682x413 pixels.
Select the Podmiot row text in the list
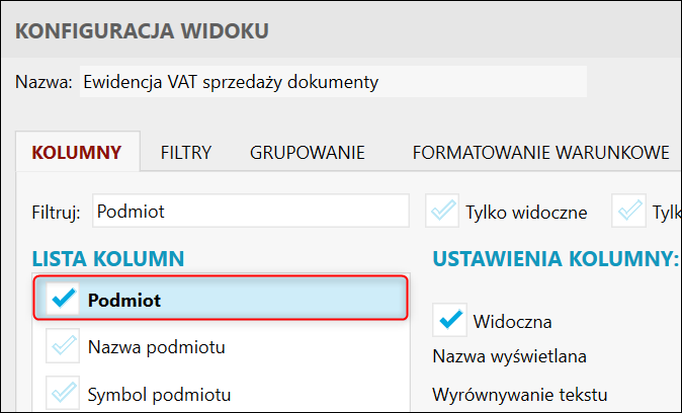click(124, 299)
